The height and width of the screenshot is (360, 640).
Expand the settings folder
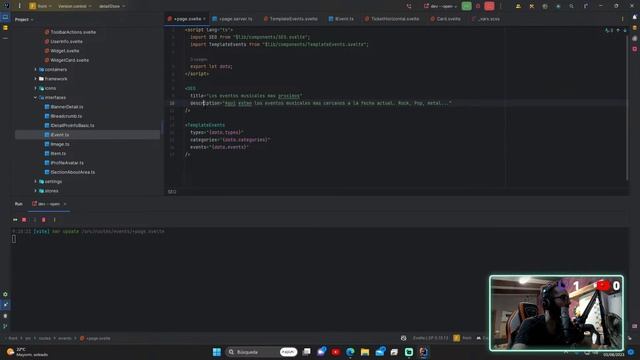(x=36, y=182)
